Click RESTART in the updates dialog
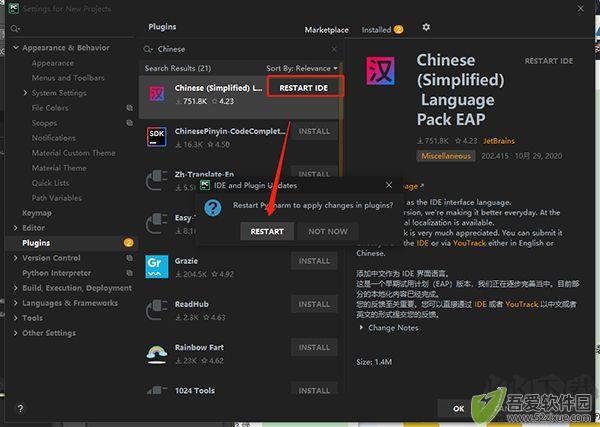Viewport: 600px width, 427px height. 267,231
